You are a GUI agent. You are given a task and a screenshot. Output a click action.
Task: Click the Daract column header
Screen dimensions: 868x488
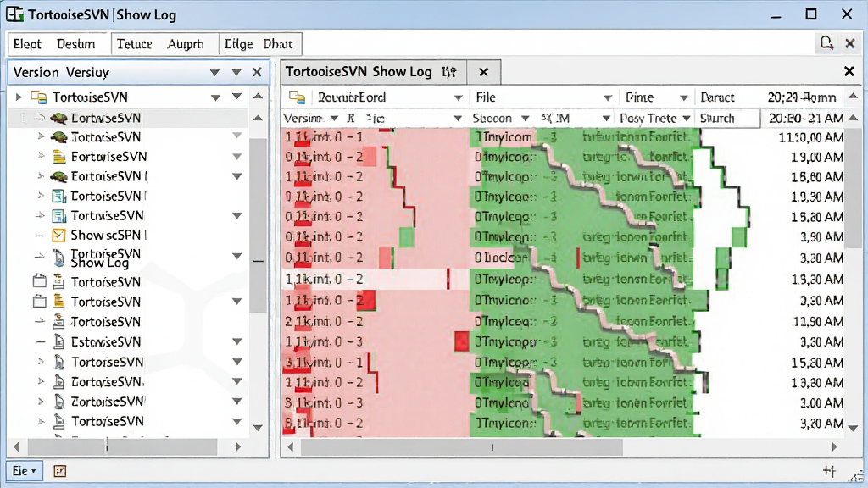pos(717,97)
